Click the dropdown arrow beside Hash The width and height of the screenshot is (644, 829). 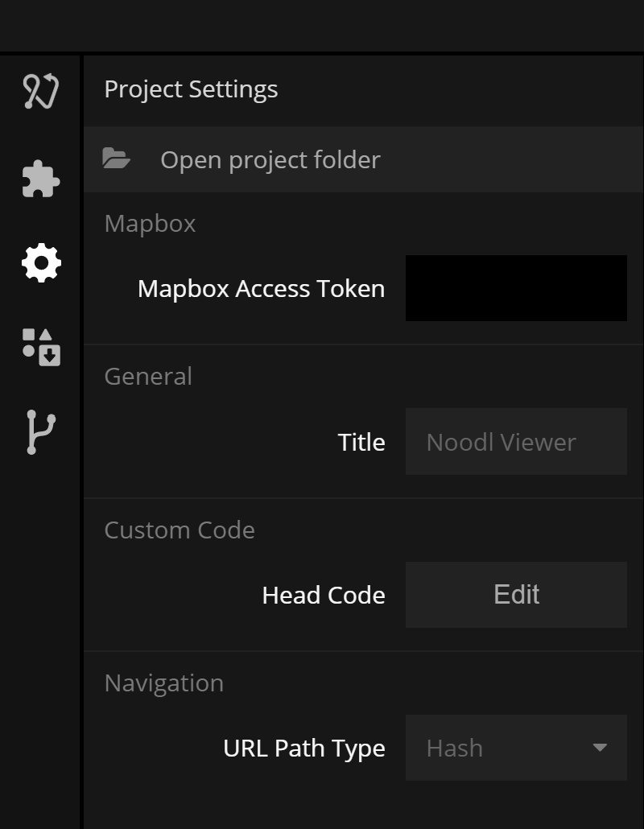point(600,748)
